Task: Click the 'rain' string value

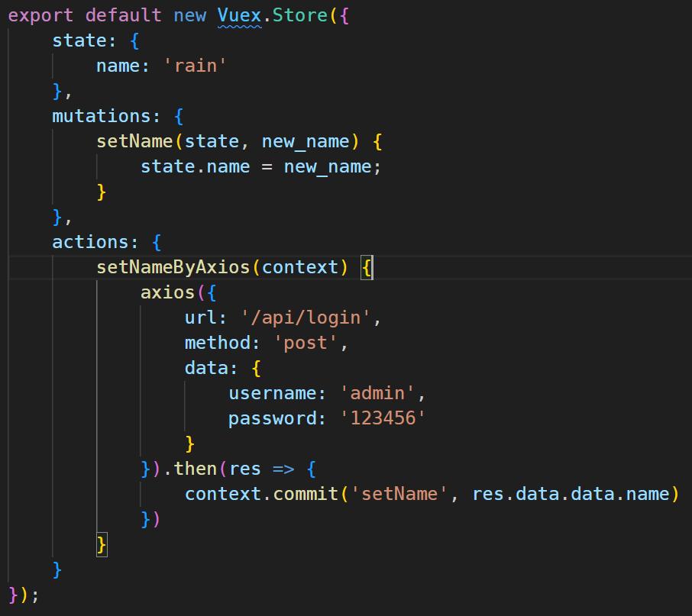Action: point(196,66)
